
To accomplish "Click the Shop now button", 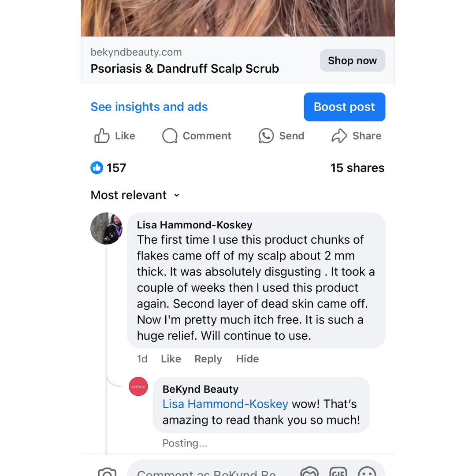I will click(x=352, y=60).
